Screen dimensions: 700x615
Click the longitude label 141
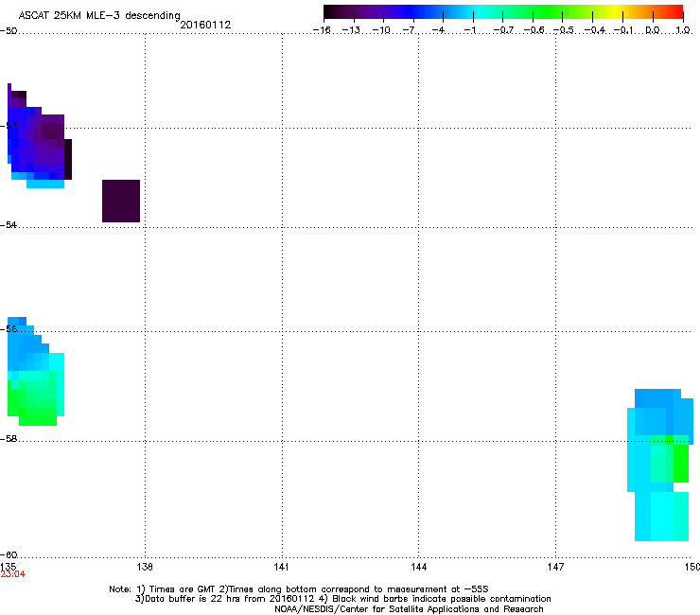coord(281,567)
